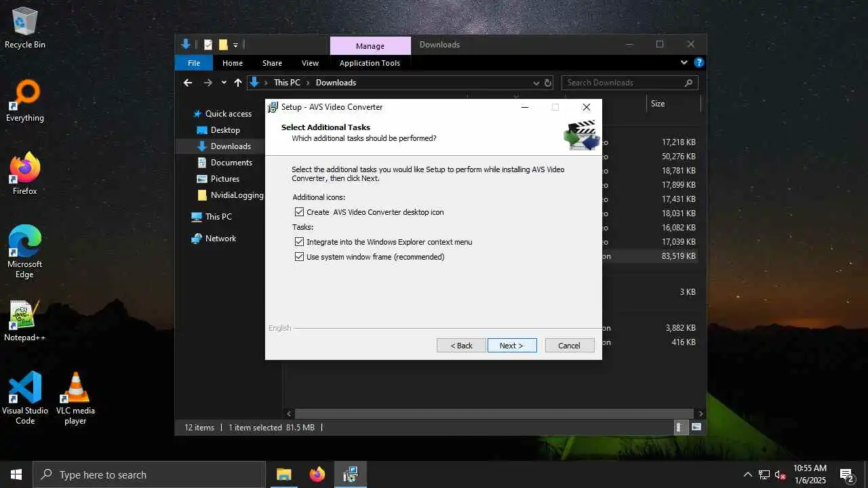Select Desktop in navigation pane
Image resolution: width=868 pixels, height=488 pixels.
pos(225,130)
